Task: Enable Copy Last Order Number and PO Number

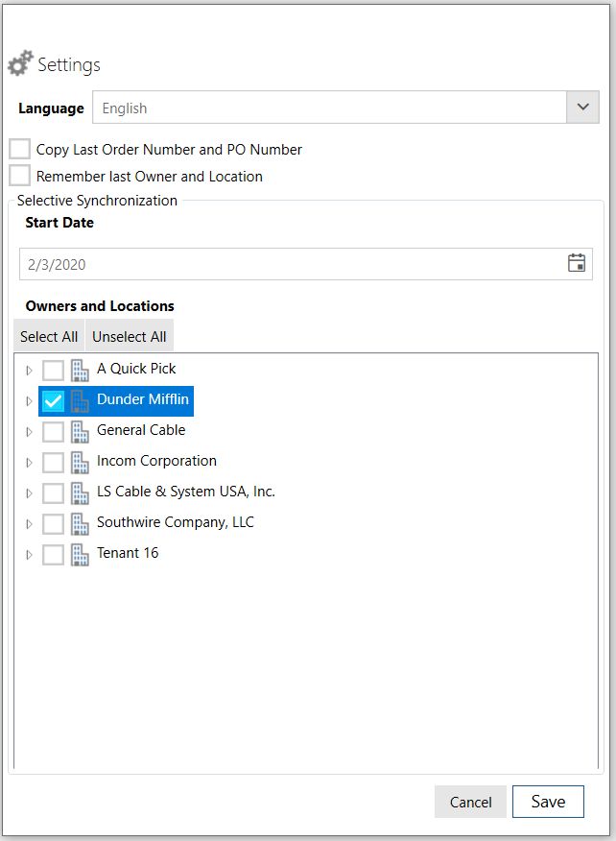Action: click(x=20, y=149)
